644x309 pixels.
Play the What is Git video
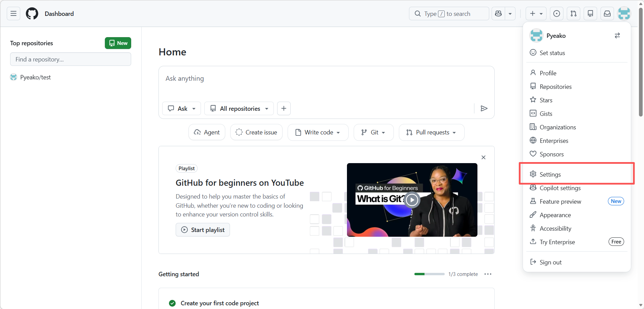coord(412,200)
